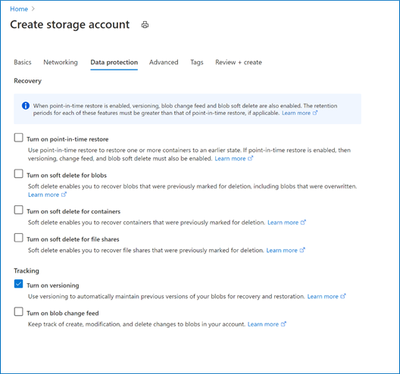Open Learn more under point-in-time restore
This screenshot has height=374, width=400.
coord(234,158)
